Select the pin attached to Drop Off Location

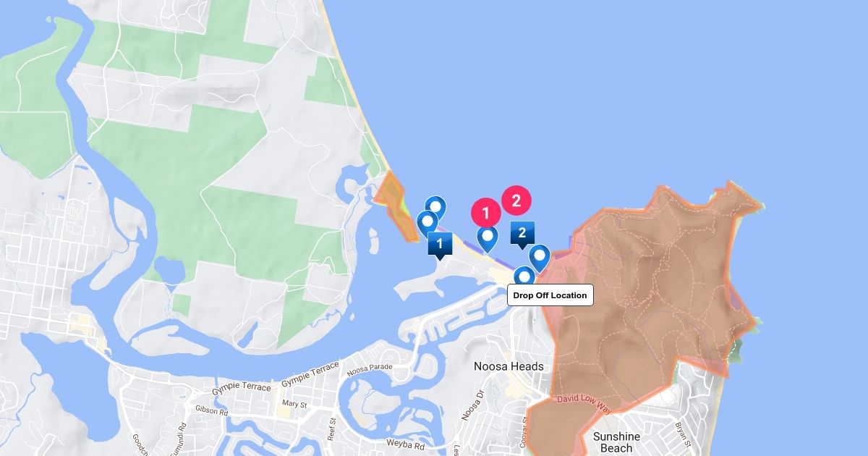pyautogui.click(x=524, y=276)
